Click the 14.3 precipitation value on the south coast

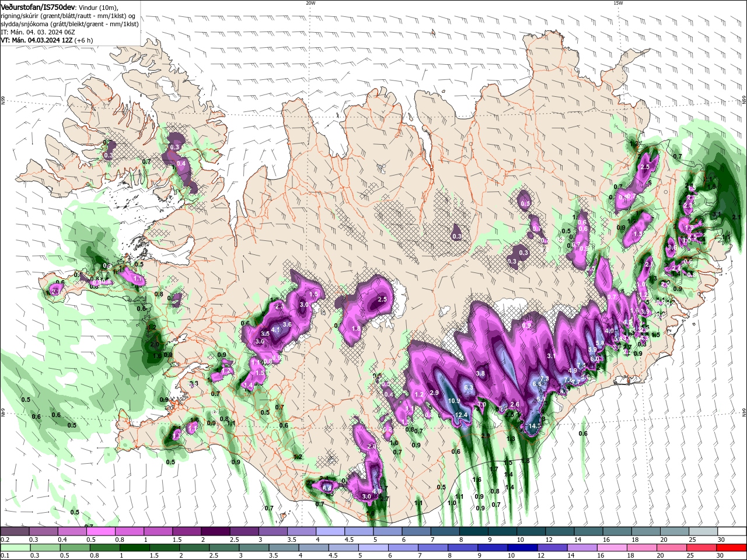click(535, 426)
